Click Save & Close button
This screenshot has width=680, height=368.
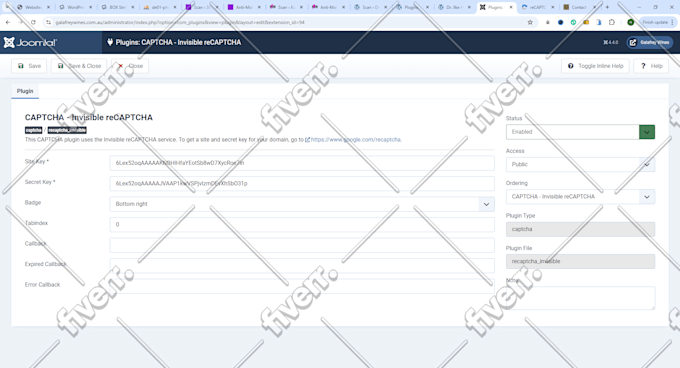(x=79, y=66)
